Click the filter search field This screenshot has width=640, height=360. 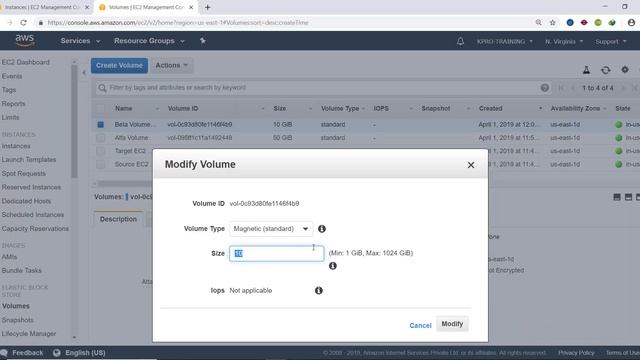pos(322,88)
